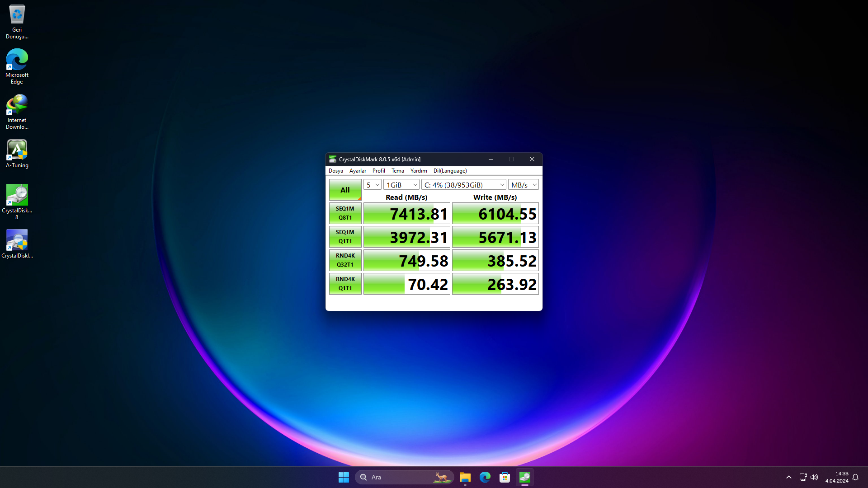Open the Tema menu
The height and width of the screenshot is (488, 868).
coord(397,171)
